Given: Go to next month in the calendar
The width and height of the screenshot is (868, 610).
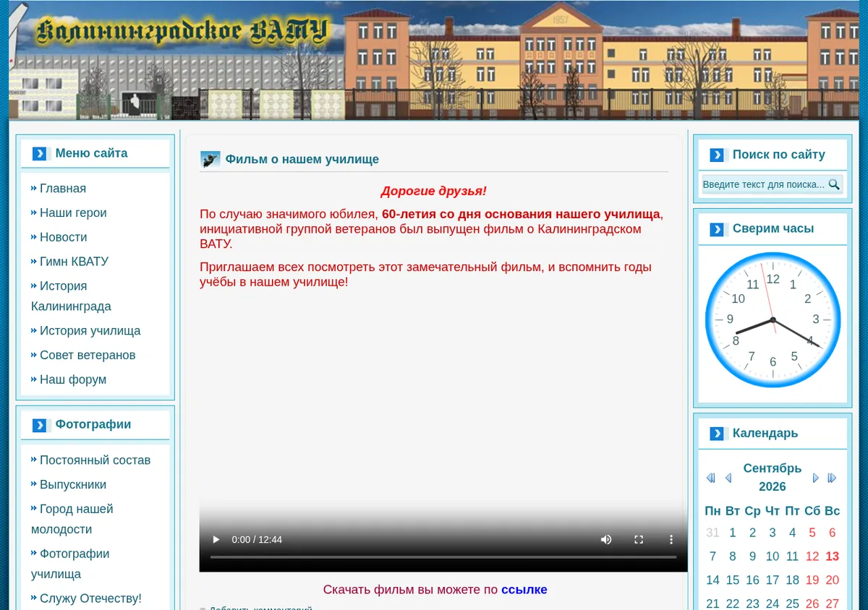Looking at the screenshot, I should (x=816, y=478).
